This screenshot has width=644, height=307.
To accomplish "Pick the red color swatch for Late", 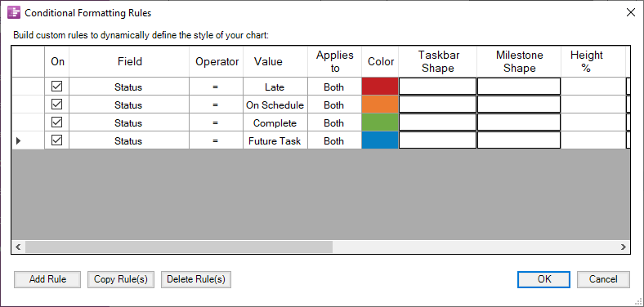I will click(x=380, y=87).
